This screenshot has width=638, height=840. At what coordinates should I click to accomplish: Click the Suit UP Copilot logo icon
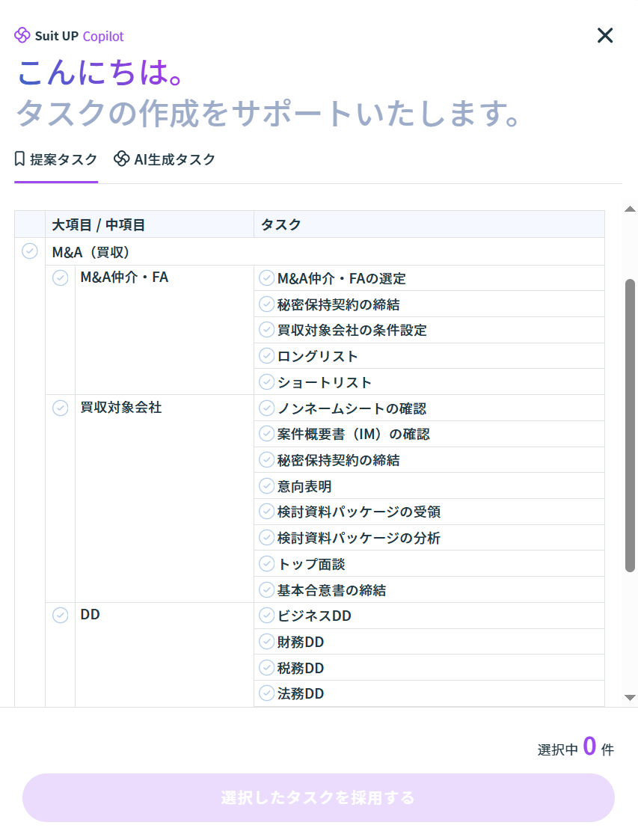[22, 35]
